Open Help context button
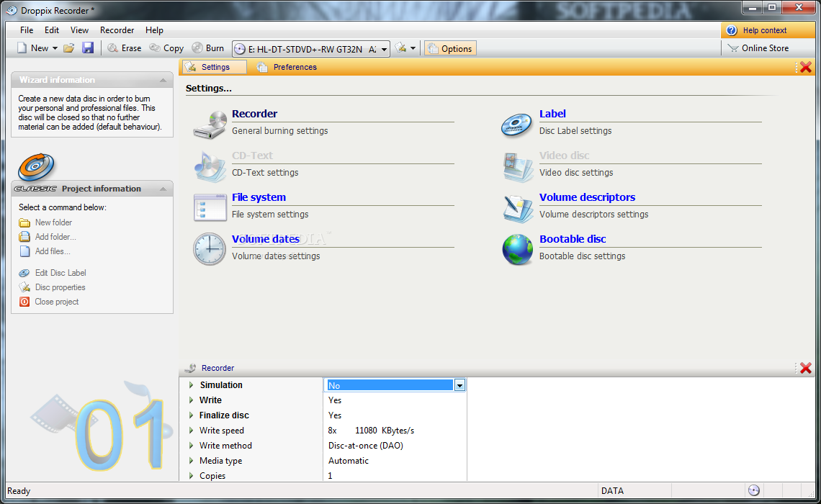The height and width of the screenshot is (504, 821). click(x=768, y=30)
